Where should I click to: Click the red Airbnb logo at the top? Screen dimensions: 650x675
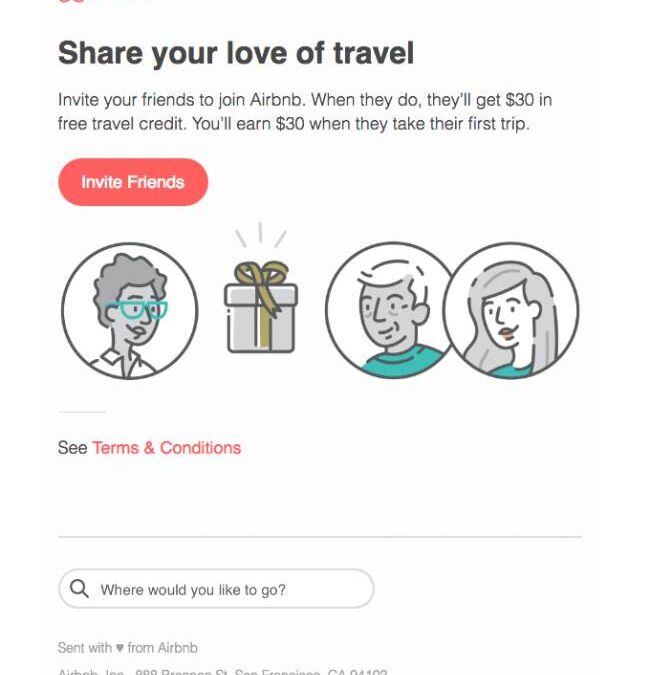[x=71, y=1]
